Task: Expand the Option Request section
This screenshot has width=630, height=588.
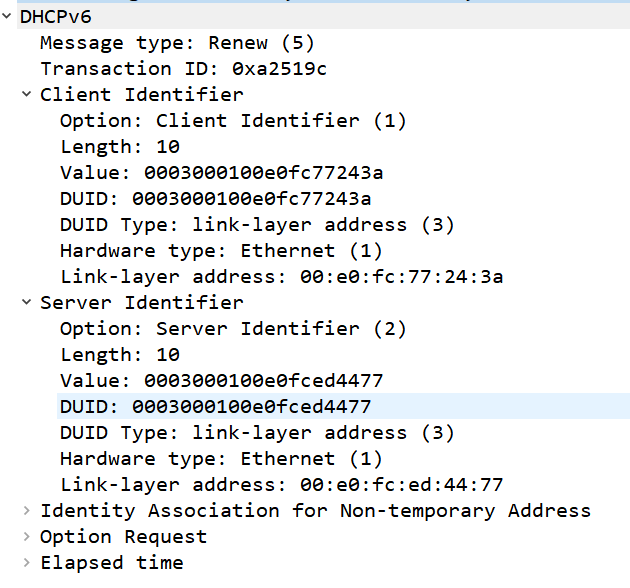Action: [27, 537]
